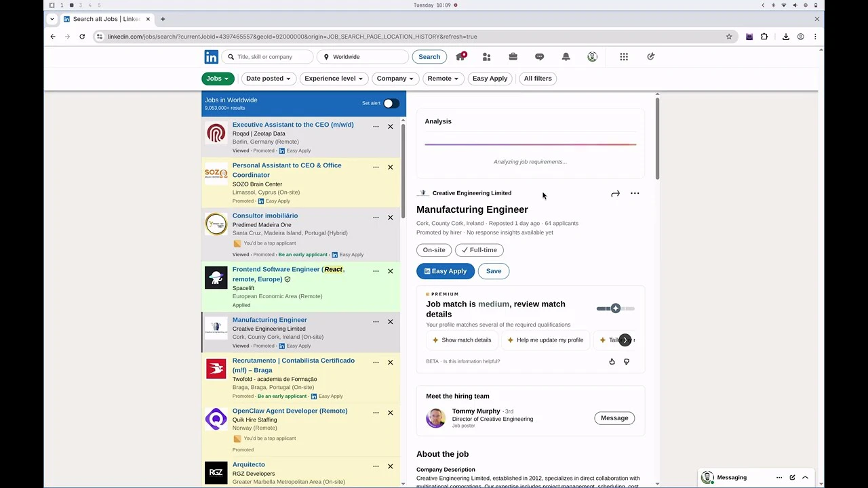The width and height of the screenshot is (868, 488).
Task: Click the LinkedIn logo
Action: pos(212,57)
